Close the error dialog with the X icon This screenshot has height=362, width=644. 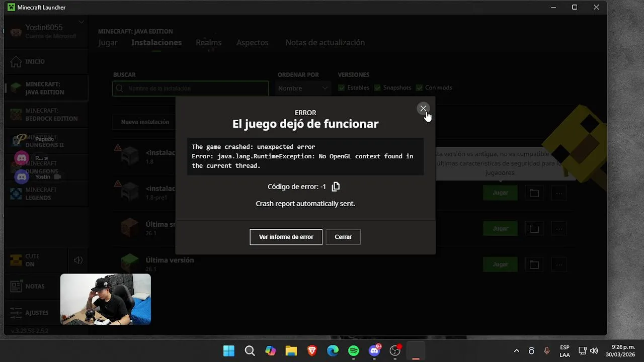(423, 108)
